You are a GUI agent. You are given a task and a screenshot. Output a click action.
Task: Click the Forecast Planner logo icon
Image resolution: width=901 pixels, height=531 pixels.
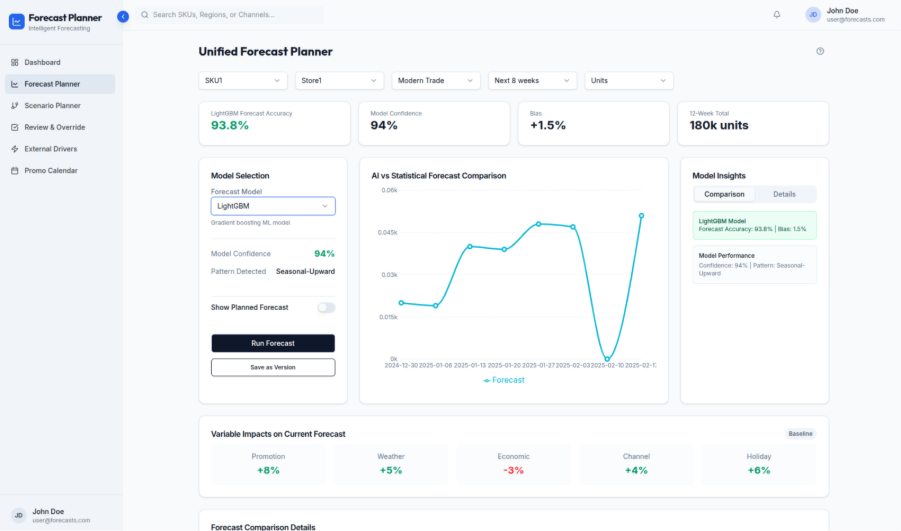[x=16, y=21]
